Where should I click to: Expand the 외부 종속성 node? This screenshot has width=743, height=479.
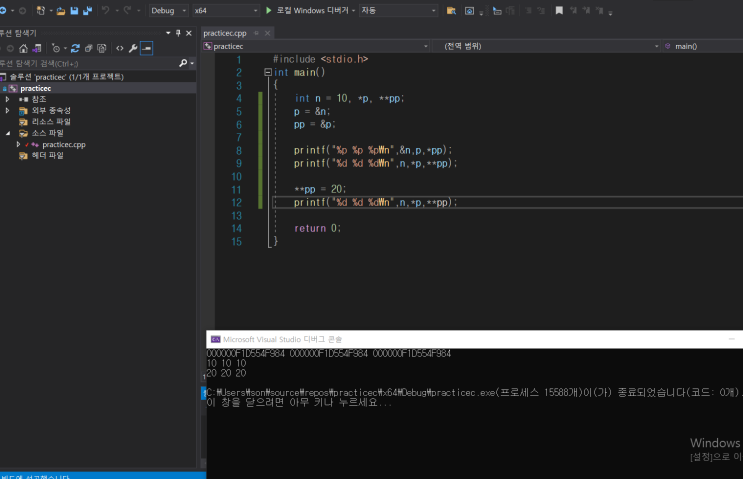point(7,110)
